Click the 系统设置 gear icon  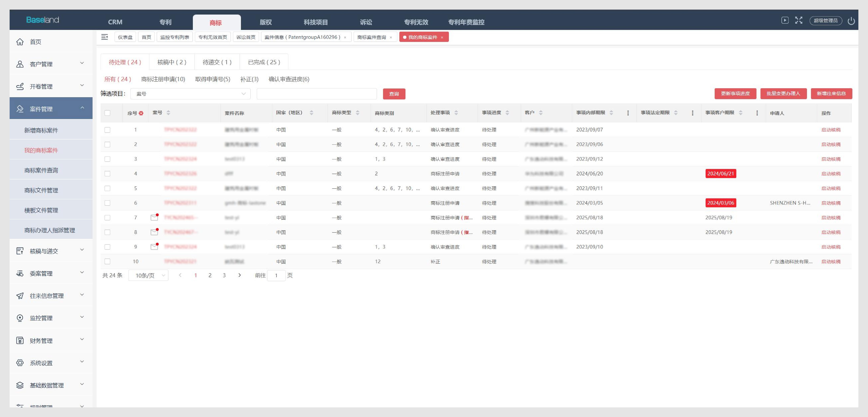coord(20,363)
